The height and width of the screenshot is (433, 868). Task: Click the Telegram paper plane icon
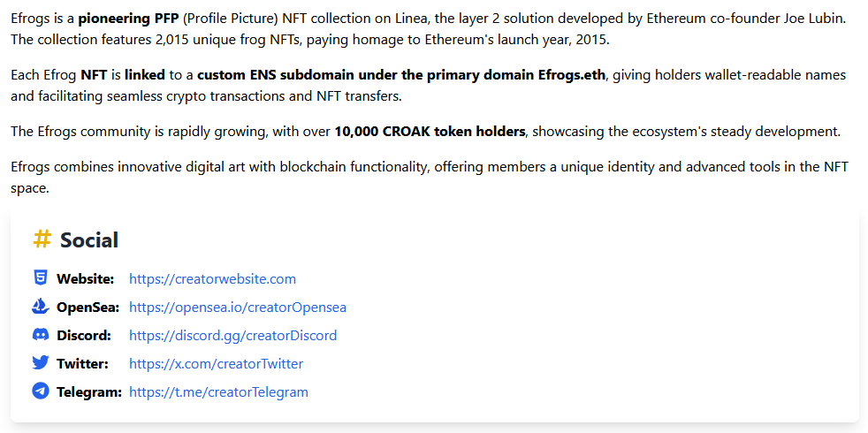click(x=41, y=391)
